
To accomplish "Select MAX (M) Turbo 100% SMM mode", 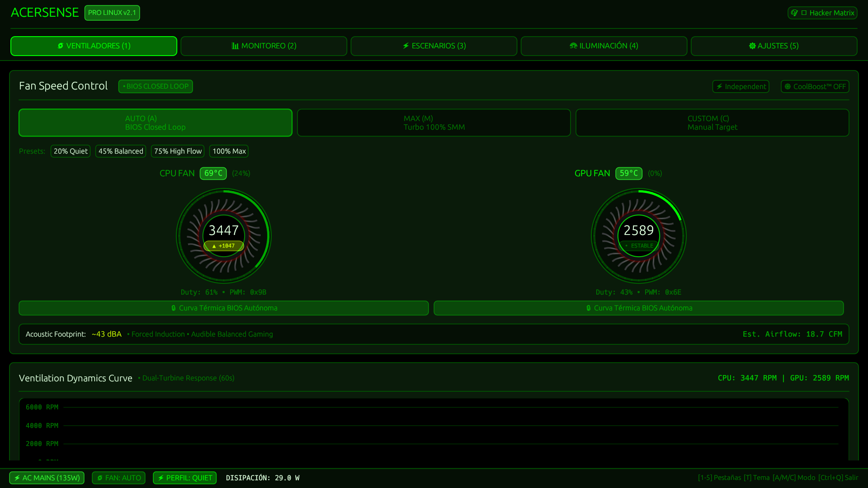I will click(434, 122).
